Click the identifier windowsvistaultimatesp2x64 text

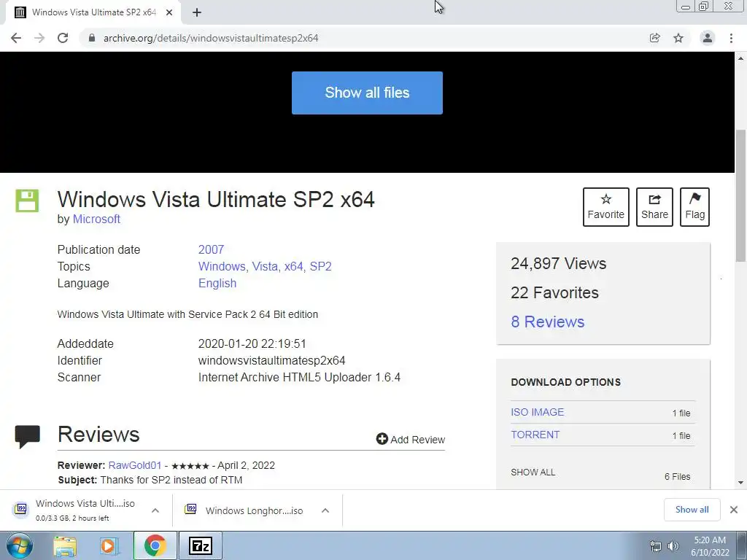coord(271,360)
